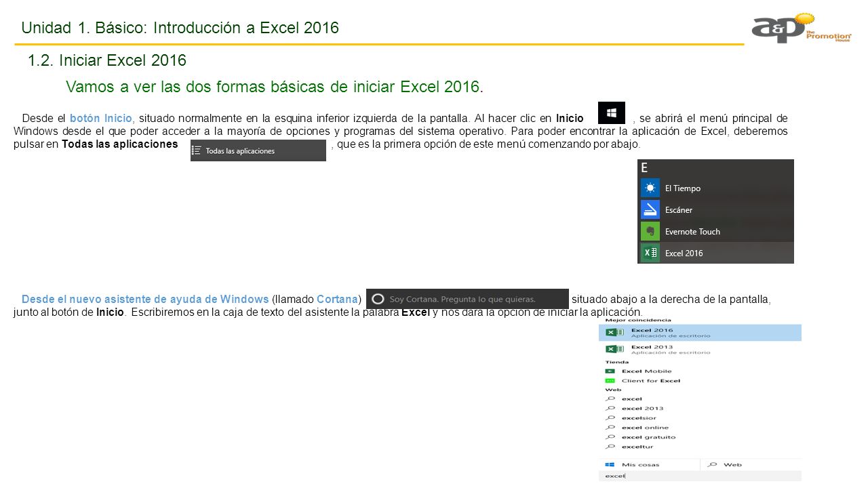
Task: Click the Soy Cortana search box
Action: tap(467, 299)
